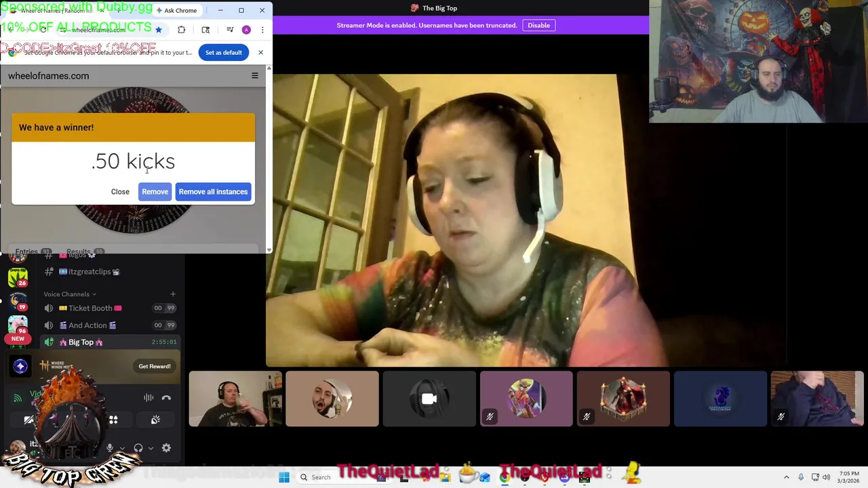
Task: Show hidden system tray icons
Action: (787, 477)
